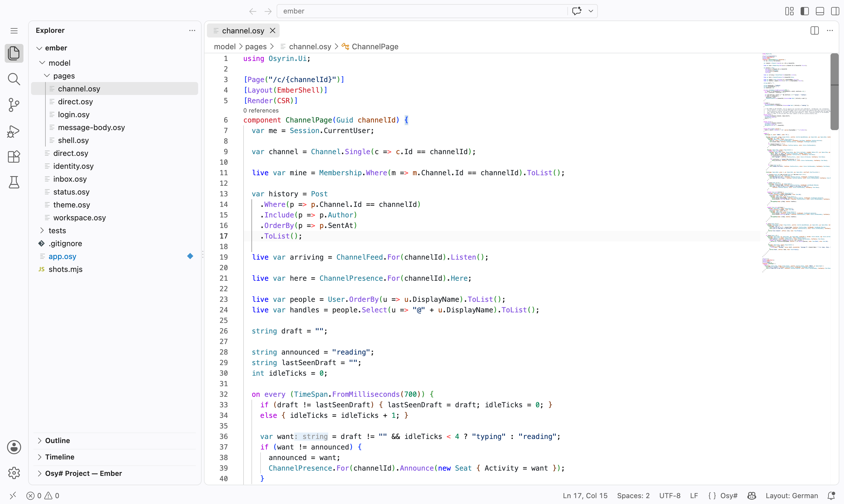Click the 0 references code lens
This screenshot has height=504, width=844.
pyautogui.click(x=261, y=110)
